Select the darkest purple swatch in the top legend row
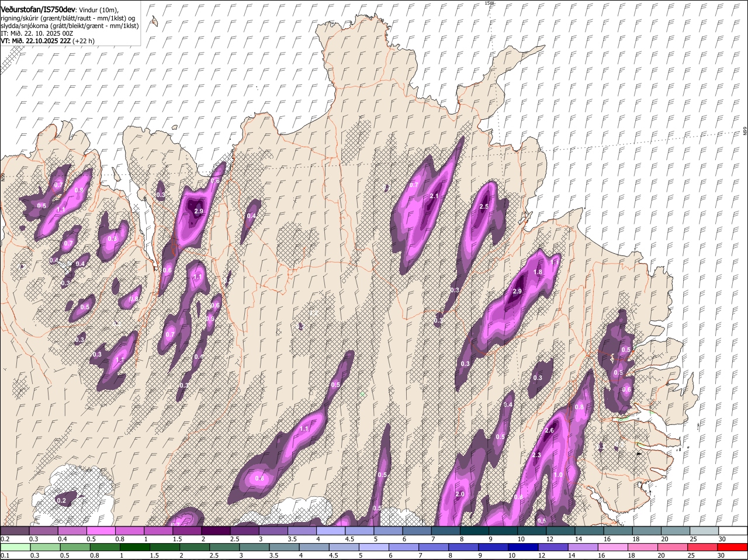The image size is (748, 560). (216, 531)
